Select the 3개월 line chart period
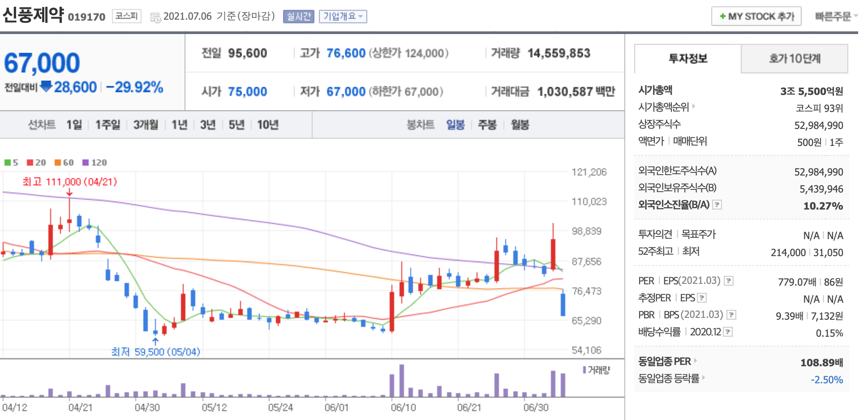This screenshot has height=420, width=868. click(146, 124)
